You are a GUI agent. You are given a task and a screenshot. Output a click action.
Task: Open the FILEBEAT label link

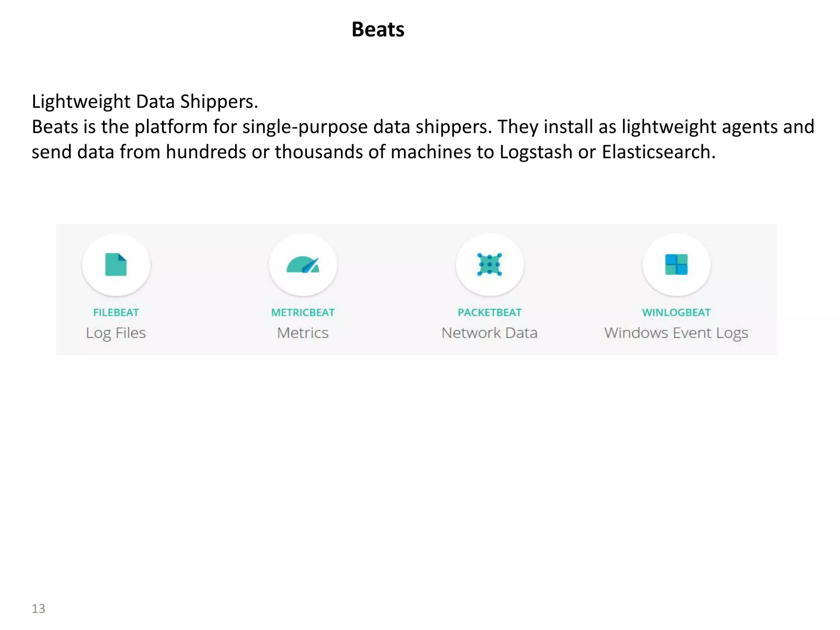pyautogui.click(x=116, y=313)
